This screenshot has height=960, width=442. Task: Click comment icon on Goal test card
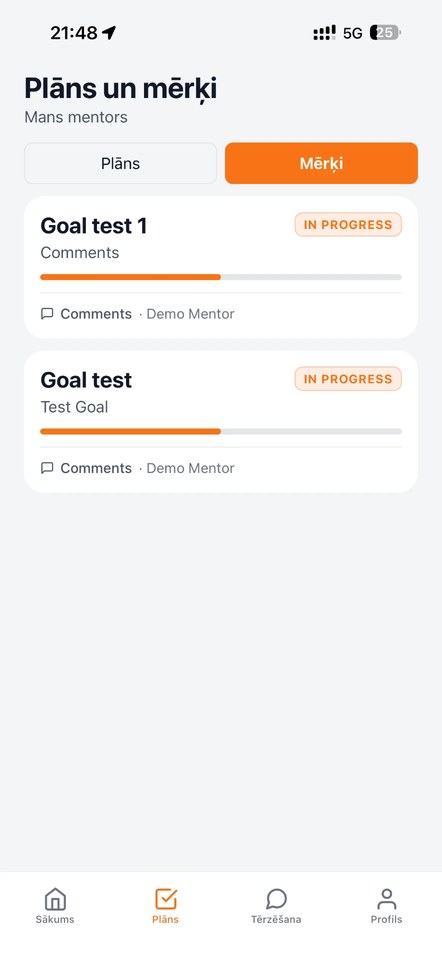point(47,468)
